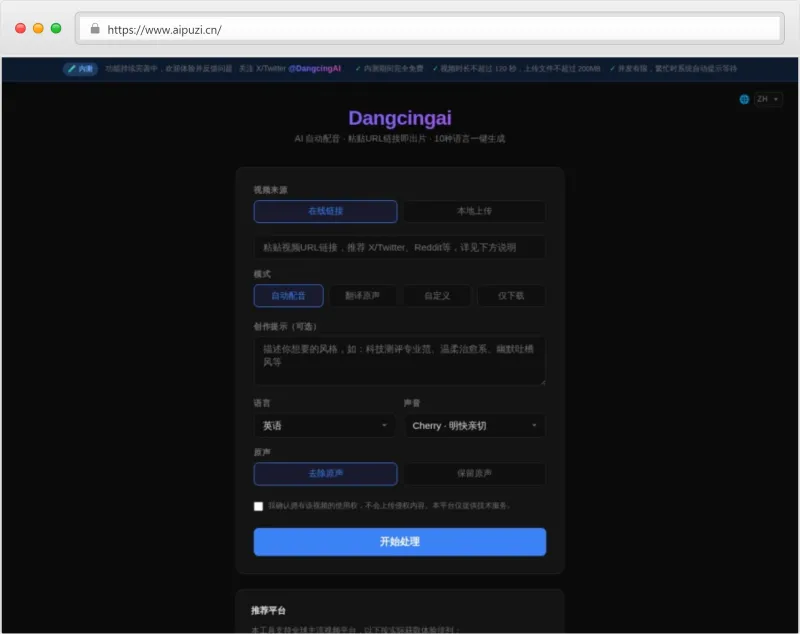Select the 自定义 mode
Screen dimensions: 800x634
point(437,295)
